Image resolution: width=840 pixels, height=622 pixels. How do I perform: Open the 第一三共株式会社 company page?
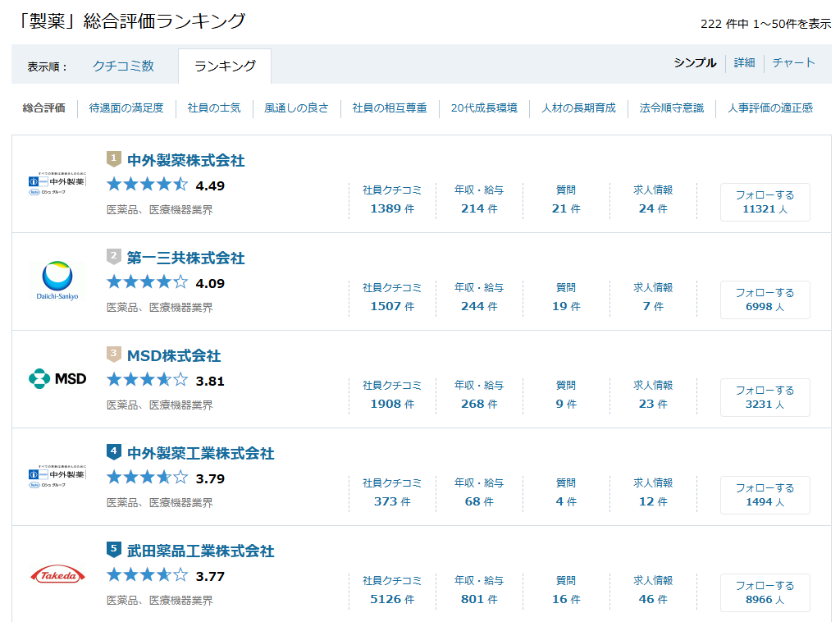pyautogui.click(x=186, y=258)
